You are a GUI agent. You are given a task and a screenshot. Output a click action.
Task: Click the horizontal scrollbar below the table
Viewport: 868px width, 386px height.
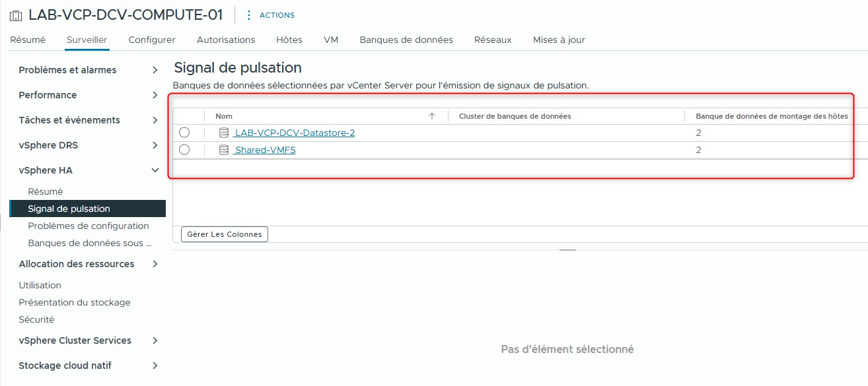(x=567, y=249)
